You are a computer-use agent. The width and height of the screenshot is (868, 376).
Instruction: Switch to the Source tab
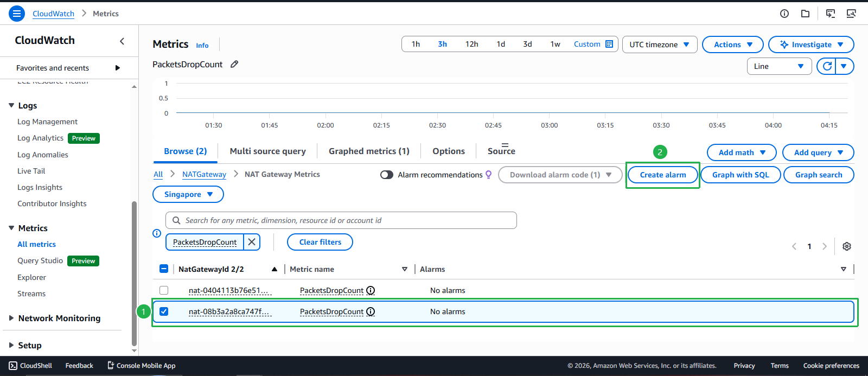pos(501,151)
